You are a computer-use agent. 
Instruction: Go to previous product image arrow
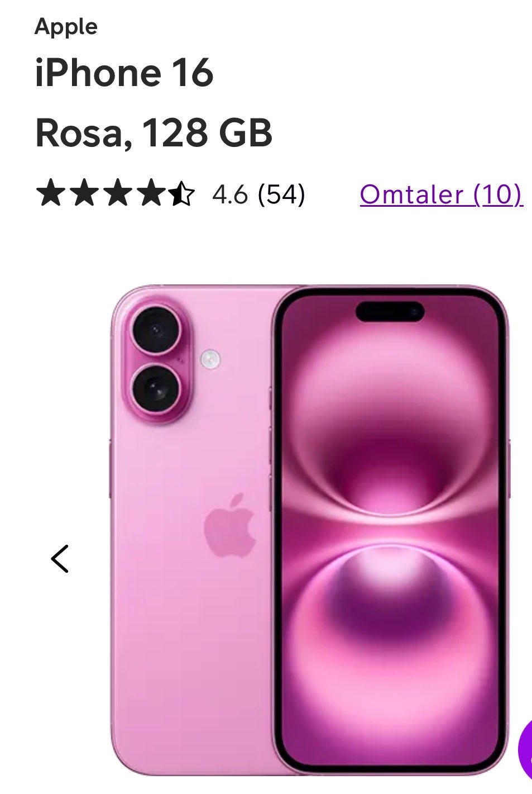[60, 559]
